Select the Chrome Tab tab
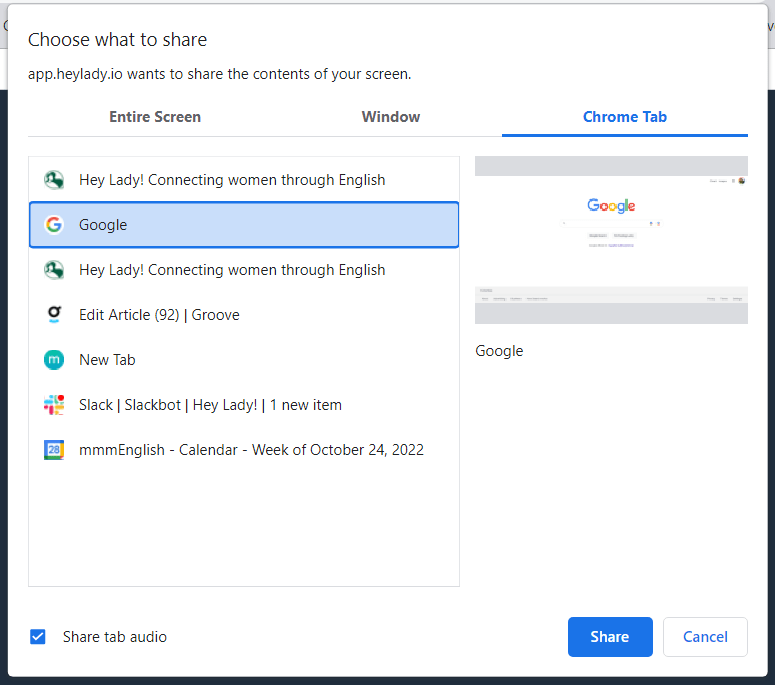The image size is (775, 685). coord(625,117)
